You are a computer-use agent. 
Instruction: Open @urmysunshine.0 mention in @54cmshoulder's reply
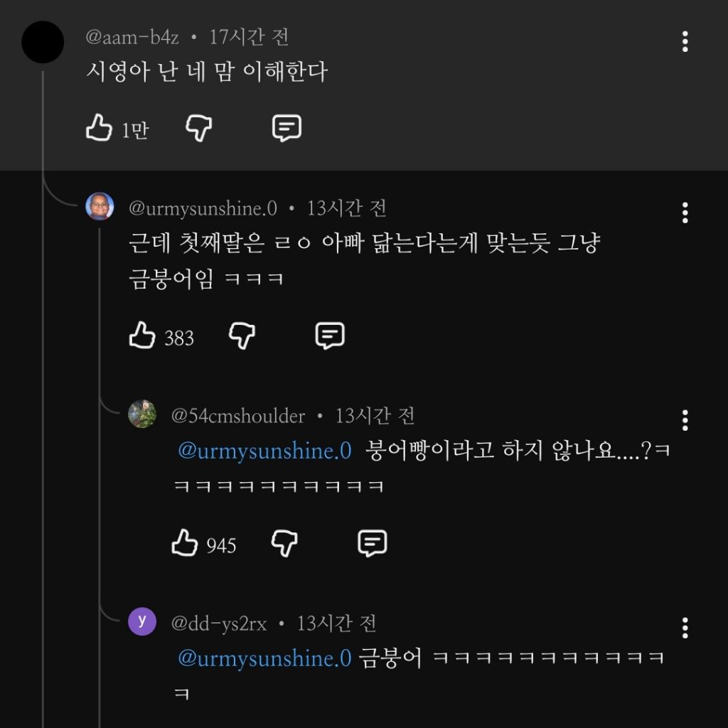pos(264,451)
